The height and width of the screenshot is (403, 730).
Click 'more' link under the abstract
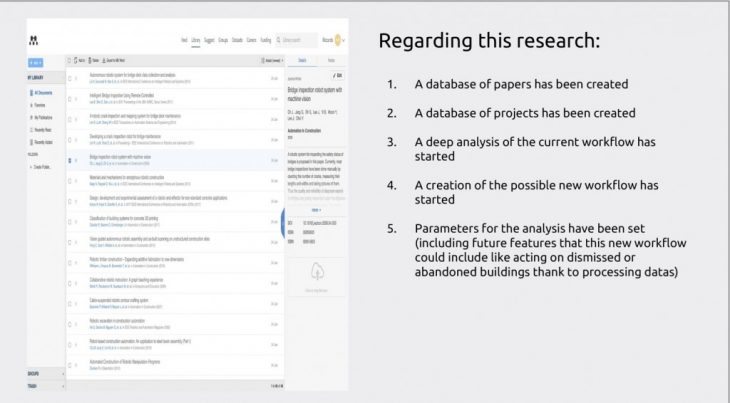point(315,210)
